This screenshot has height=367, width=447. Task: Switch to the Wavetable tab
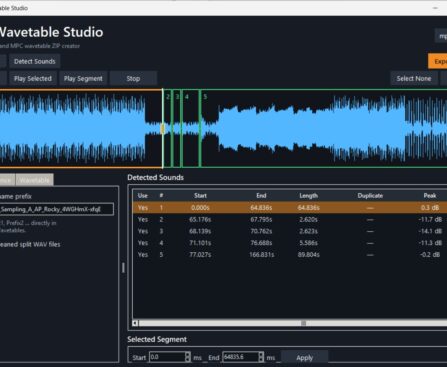click(x=34, y=180)
